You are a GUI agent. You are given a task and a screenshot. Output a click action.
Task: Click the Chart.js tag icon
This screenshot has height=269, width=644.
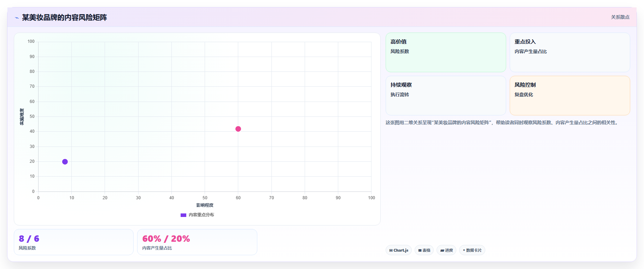tap(391, 250)
